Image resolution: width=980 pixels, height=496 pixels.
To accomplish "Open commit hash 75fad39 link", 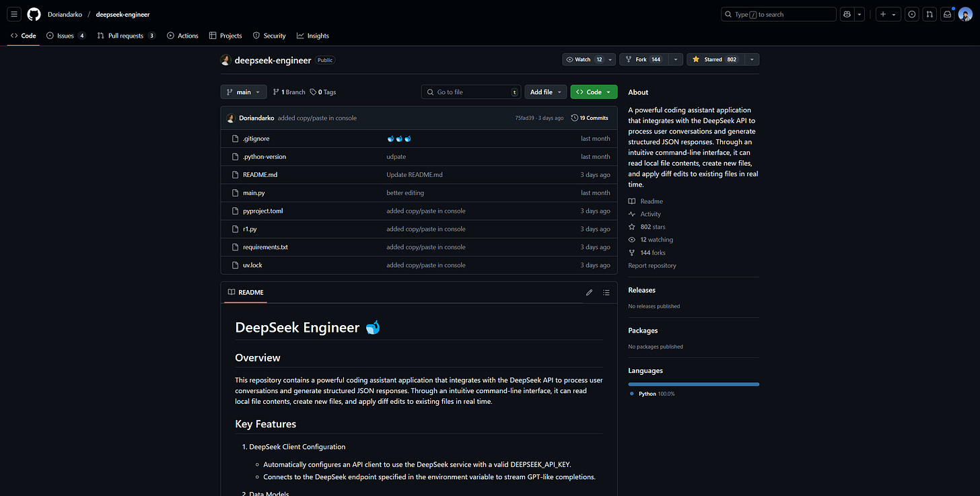I will click(526, 118).
